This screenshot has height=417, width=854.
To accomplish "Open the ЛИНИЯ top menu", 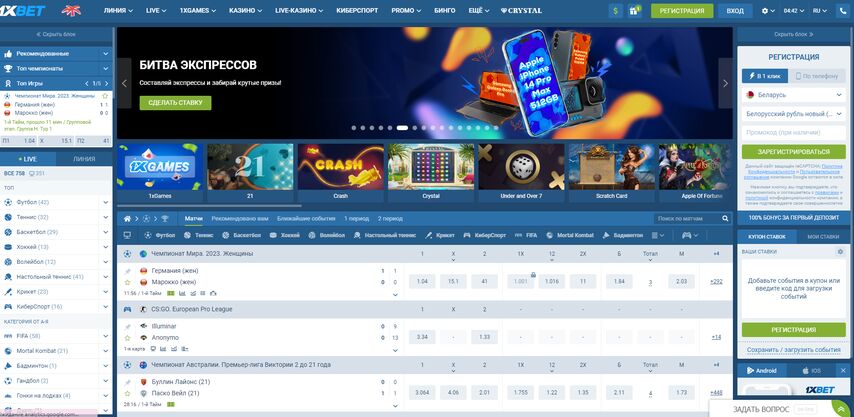I will pyautogui.click(x=118, y=10).
